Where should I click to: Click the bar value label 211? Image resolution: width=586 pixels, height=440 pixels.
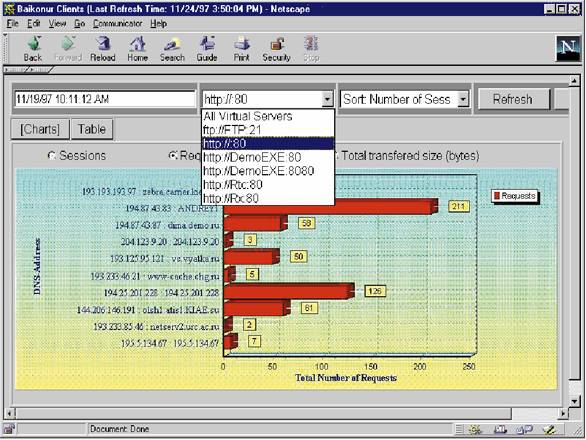(459, 206)
